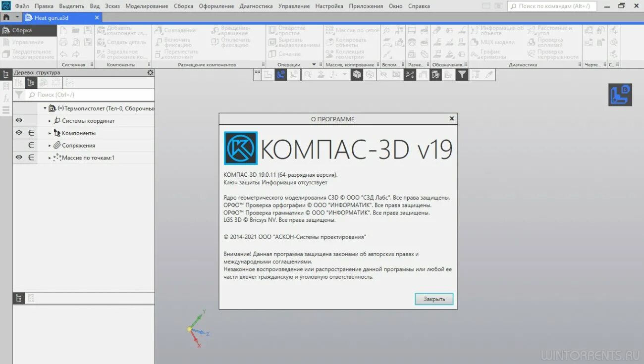Click Совпадение mate command
Screen dimensions: 644x364
pos(175,30)
